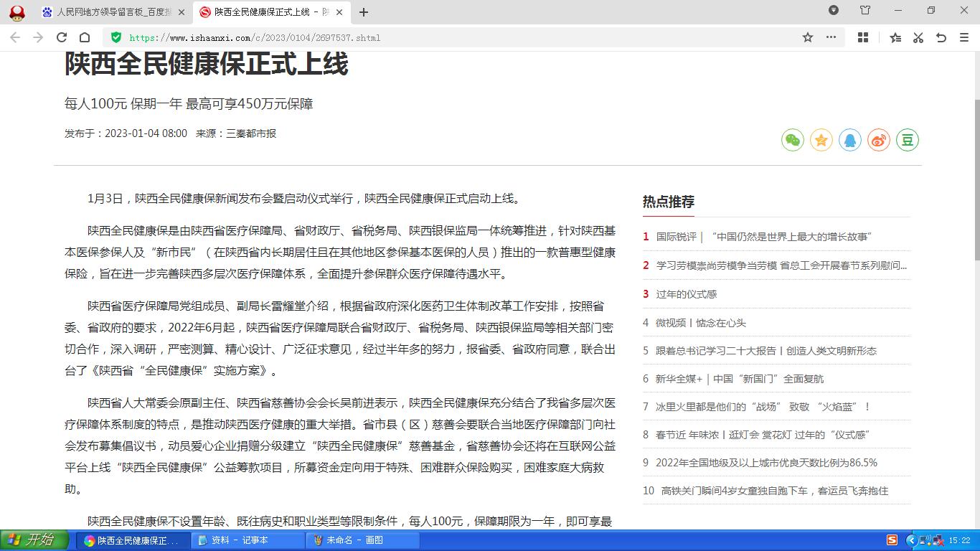
Task: Share article to Douban
Action: tap(908, 140)
